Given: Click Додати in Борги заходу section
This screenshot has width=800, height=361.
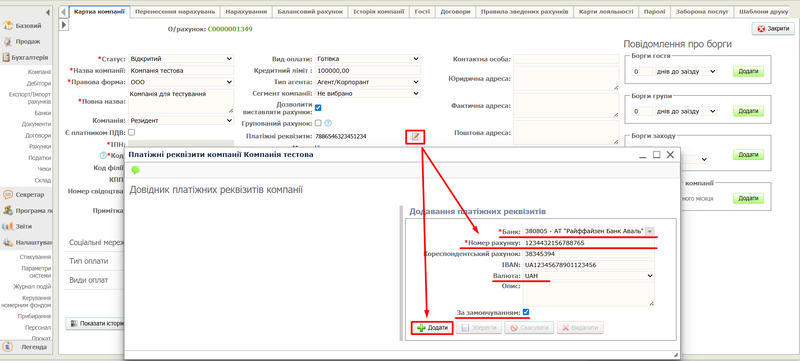Looking at the screenshot, I should [748, 154].
